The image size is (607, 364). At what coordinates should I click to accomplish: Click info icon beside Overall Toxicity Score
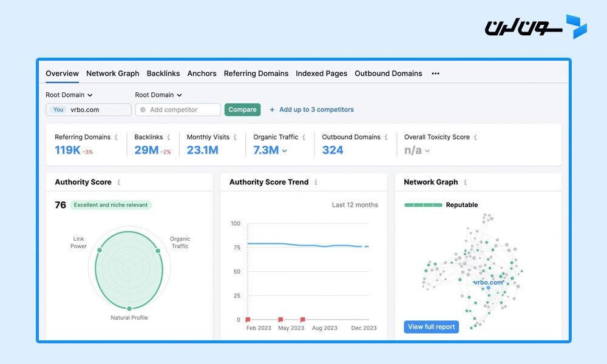(475, 137)
